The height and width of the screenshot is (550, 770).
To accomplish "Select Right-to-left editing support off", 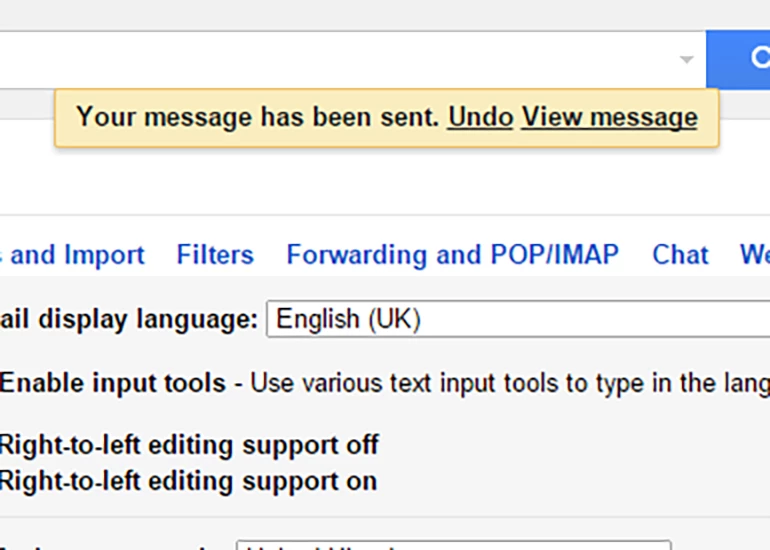I will click(x=189, y=445).
